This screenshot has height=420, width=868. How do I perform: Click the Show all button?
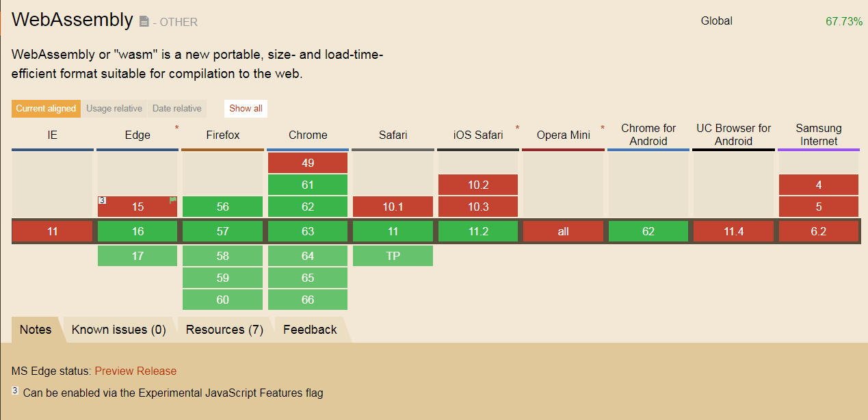pos(246,109)
